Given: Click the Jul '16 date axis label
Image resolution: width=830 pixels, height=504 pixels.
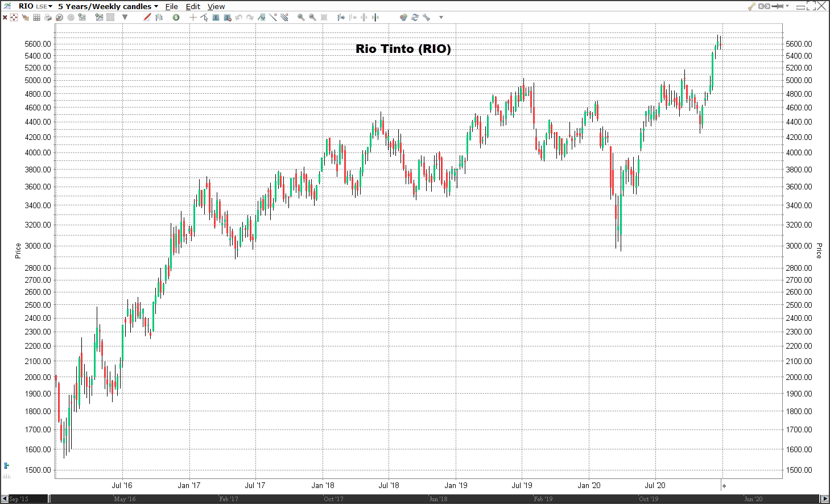Looking at the screenshot, I should (x=122, y=485).
